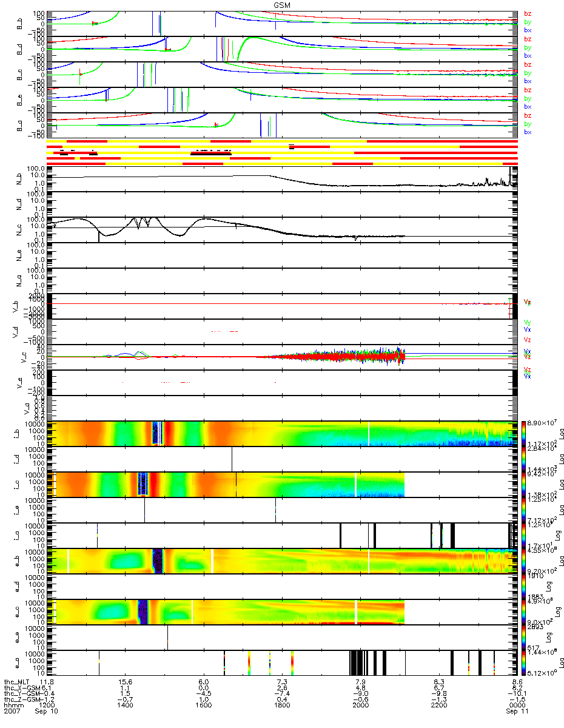564x728 pixels.
Task: Click the e_a spectrogram color bar
Action: (523, 662)
